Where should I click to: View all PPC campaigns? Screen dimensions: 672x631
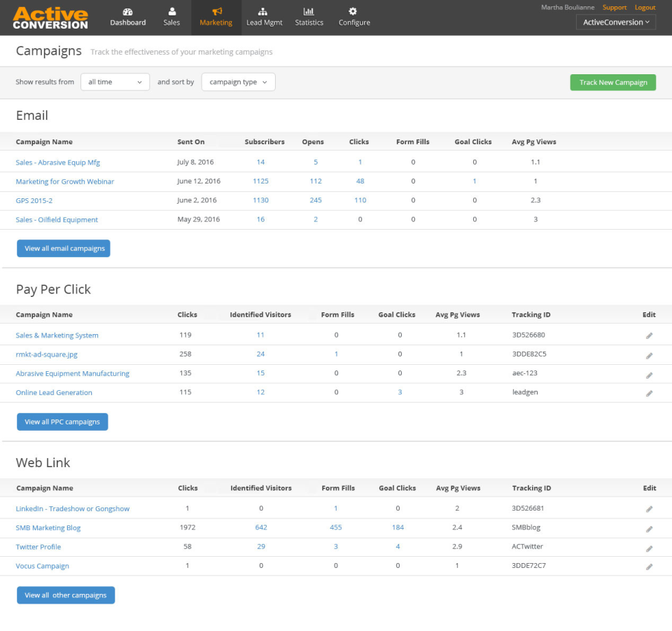point(62,422)
